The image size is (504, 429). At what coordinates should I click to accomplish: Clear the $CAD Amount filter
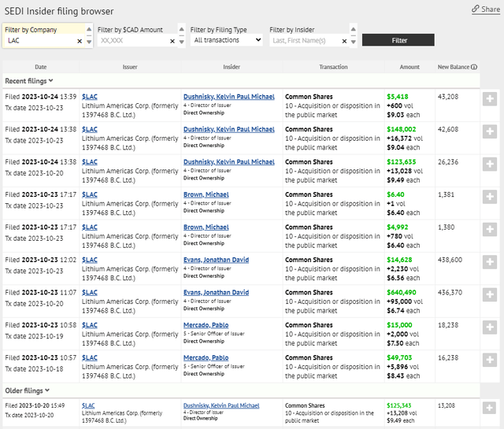coord(172,40)
